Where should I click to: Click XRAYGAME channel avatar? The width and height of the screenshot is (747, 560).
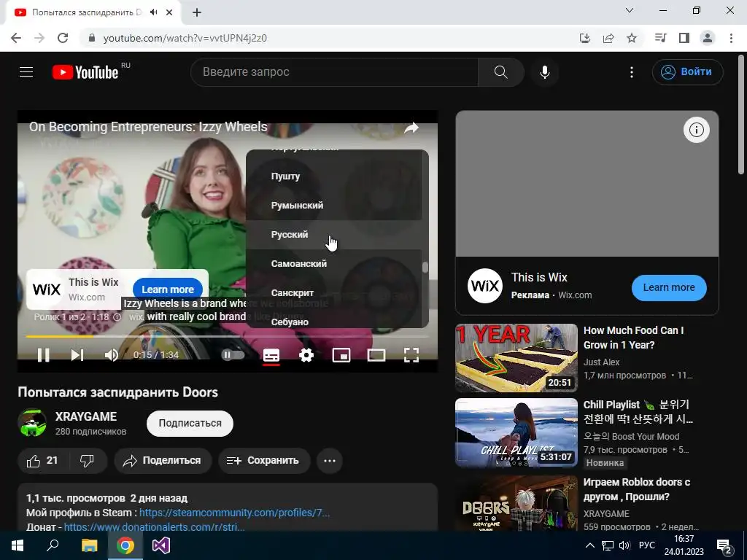32,422
